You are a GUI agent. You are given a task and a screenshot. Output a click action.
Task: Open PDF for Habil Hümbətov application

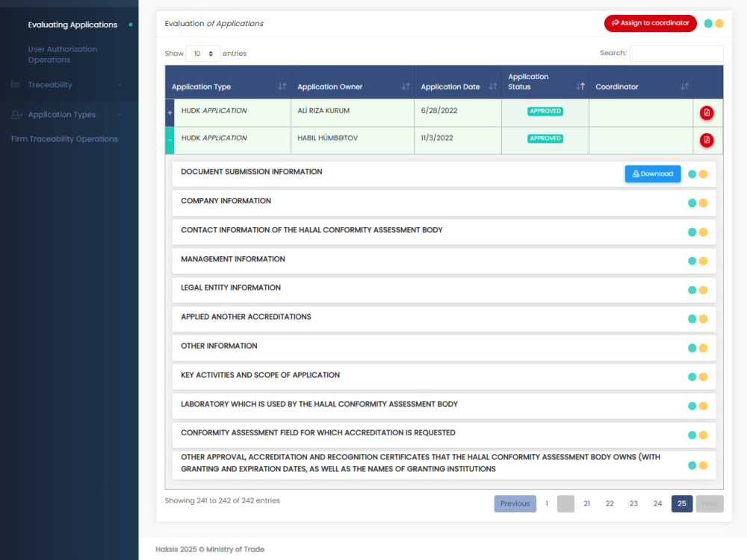[707, 140]
